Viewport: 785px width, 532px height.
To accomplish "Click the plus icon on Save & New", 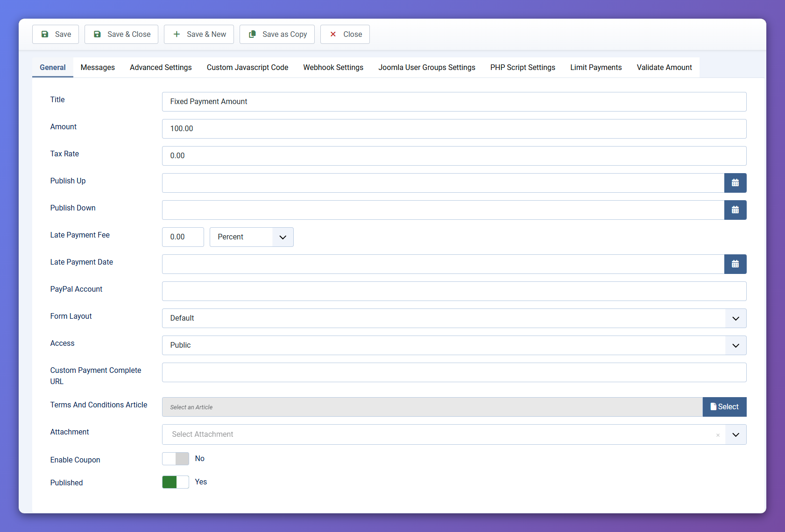I will (x=177, y=34).
